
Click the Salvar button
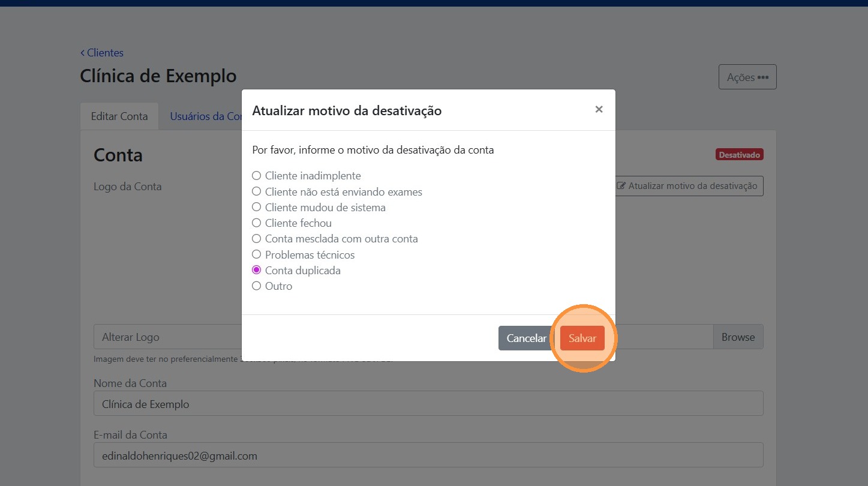582,338
